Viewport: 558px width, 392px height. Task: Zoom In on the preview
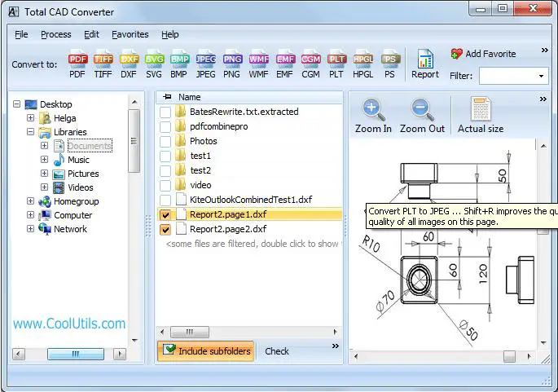pos(373,116)
